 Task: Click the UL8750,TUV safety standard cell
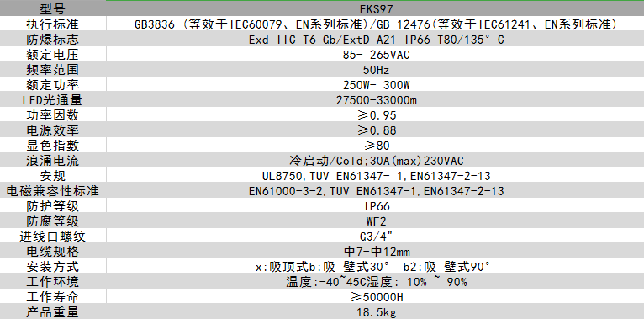[x=375, y=176]
